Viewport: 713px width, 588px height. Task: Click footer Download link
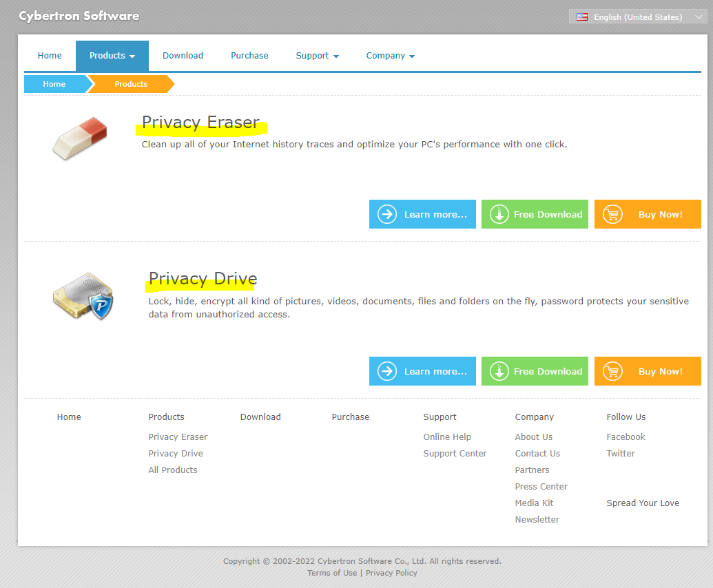260,417
